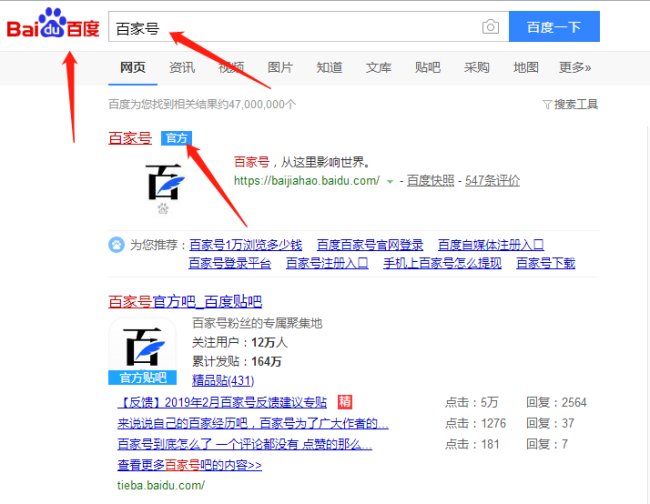
Task: Open 百度自媒体注册入口 suggestion
Action: pyautogui.click(x=491, y=245)
